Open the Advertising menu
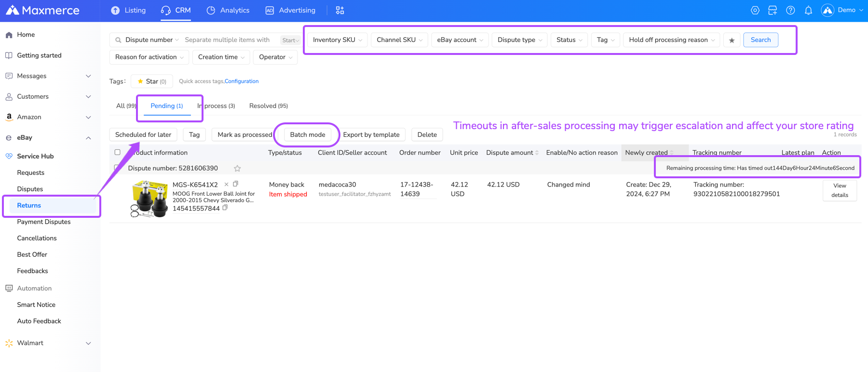 tap(290, 10)
